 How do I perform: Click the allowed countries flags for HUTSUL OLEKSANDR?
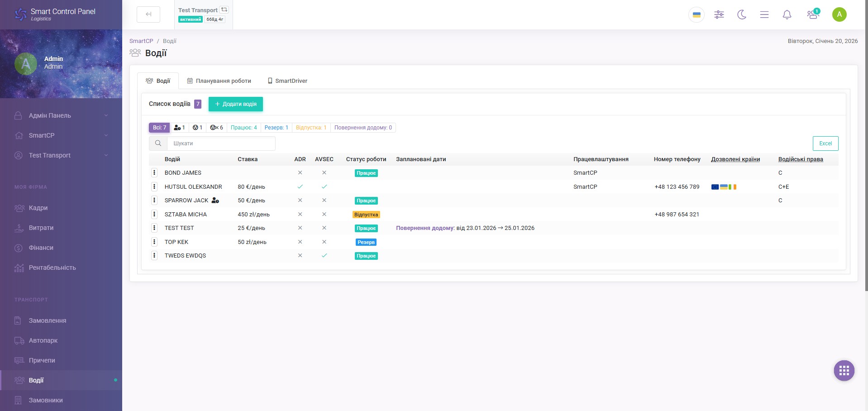pyautogui.click(x=724, y=186)
